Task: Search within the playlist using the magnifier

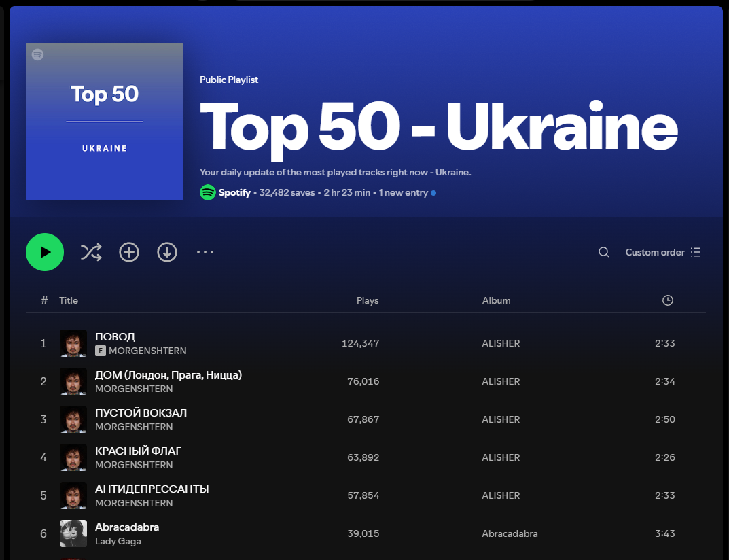Action: (x=603, y=252)
